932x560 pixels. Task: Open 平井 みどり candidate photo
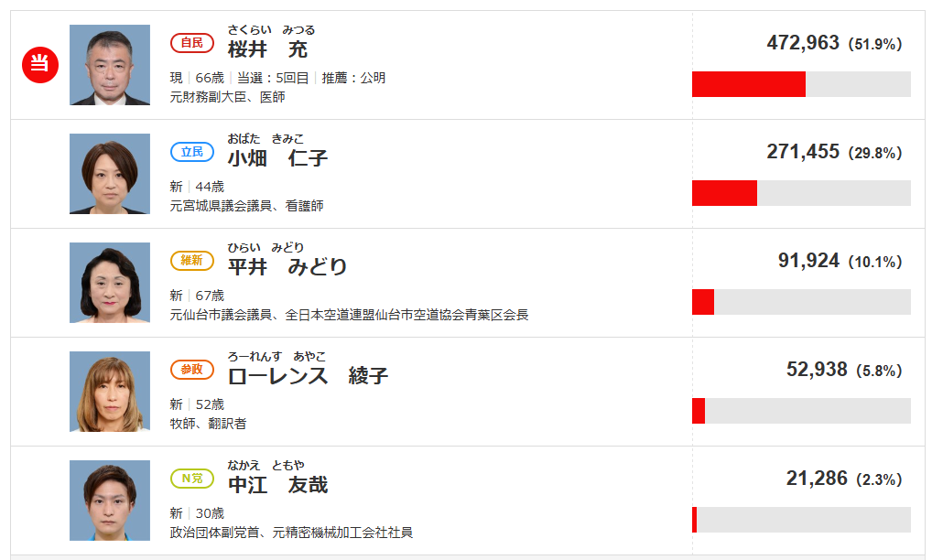point(110,283)
